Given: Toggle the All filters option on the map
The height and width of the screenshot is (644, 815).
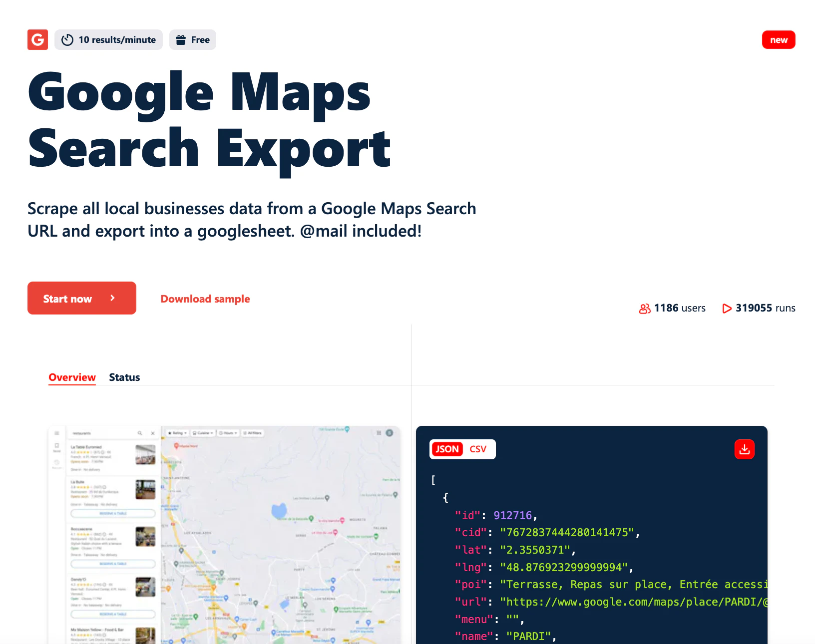Looking at the screenshot, I should tap(253, 433).
